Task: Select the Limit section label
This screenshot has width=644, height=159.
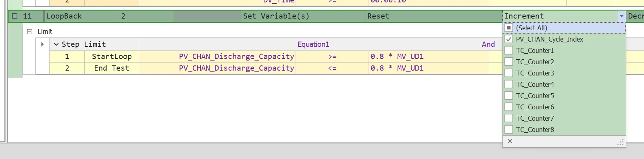Action: [x=45, y=31]
